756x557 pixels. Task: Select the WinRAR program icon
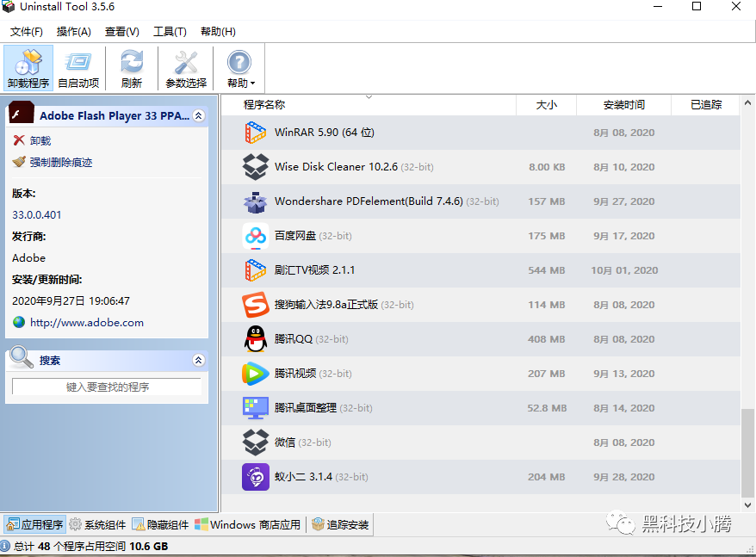point(255,133)
